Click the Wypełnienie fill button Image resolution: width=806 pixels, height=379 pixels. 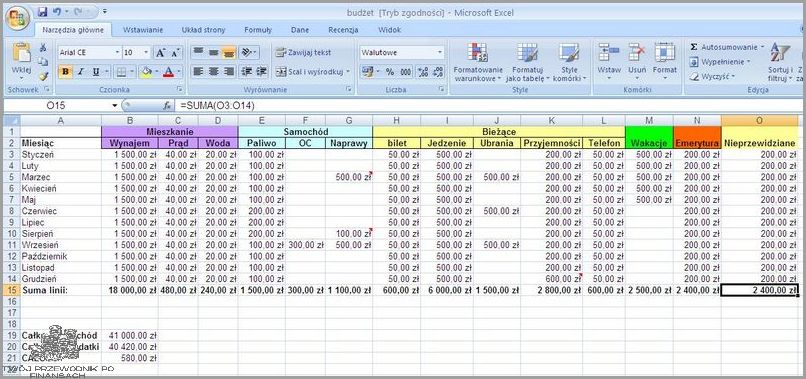pyautogui.click(x=720, y=62)
